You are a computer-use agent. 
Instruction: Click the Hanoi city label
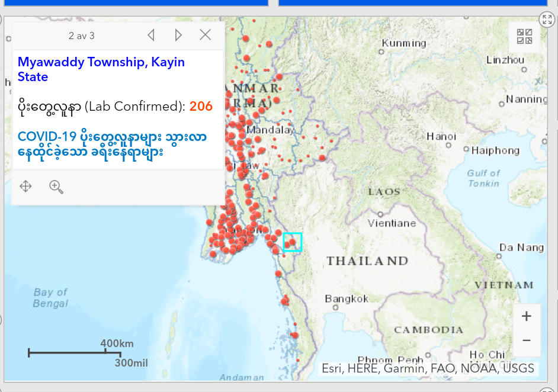[441, 137]
